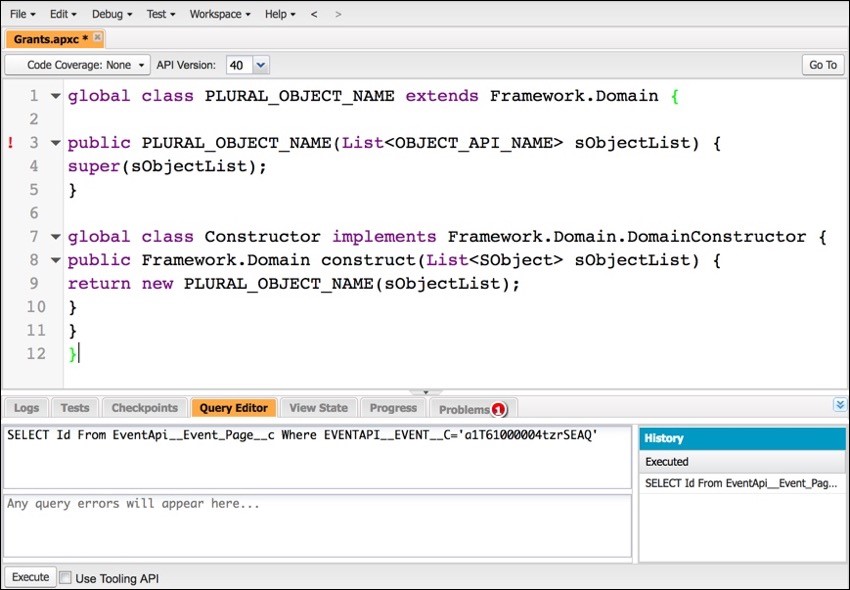Image resolution: width=850 pixels, height=590 pixels.
Task: Close the Grants.apxc tab
Action: pyautogui.click(x=96, y=38)
